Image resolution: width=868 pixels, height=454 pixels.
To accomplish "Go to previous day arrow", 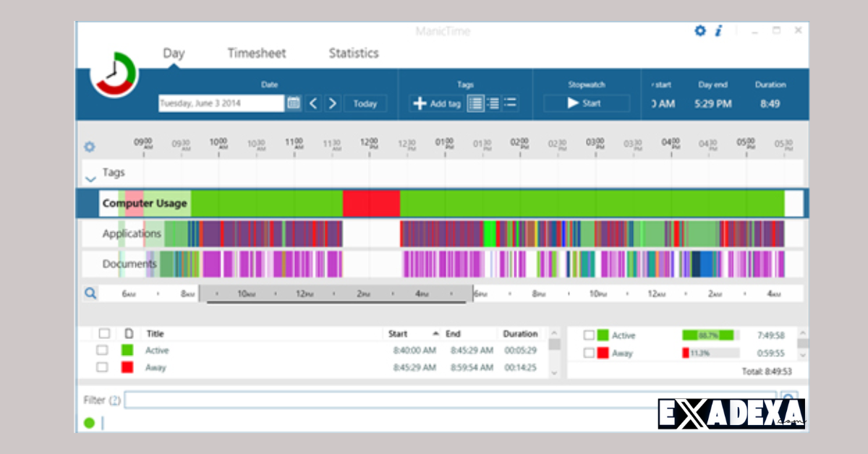I will point(313,103).
